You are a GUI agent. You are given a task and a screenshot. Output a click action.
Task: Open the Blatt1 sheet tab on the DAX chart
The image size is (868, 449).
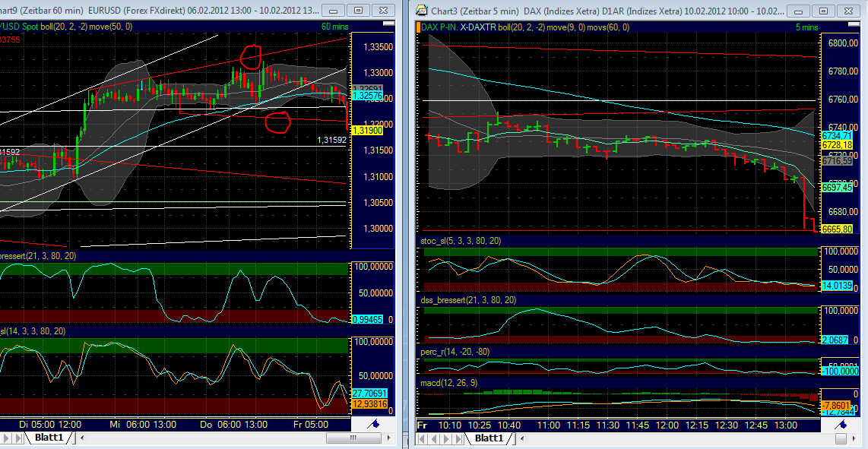click(x=489, y=438)
